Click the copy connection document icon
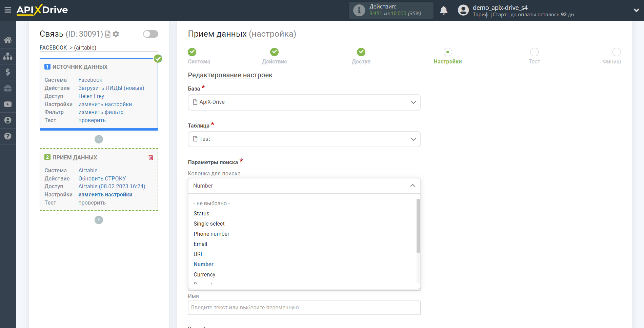 click(x=108, y=34)
